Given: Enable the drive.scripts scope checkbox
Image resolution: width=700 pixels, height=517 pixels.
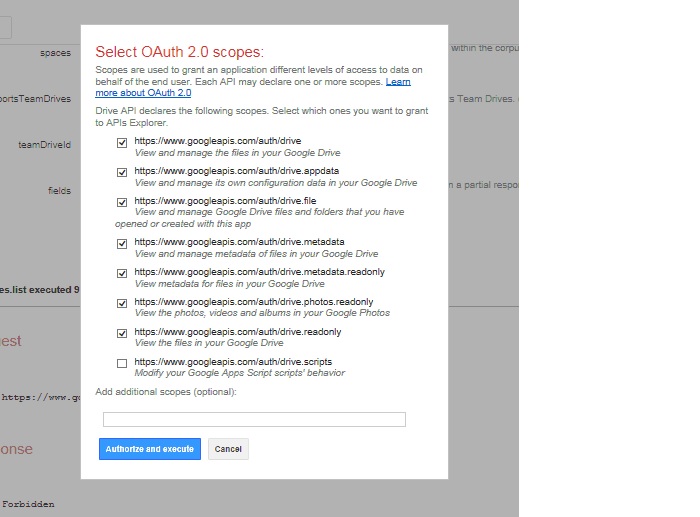Looking at the screenshot, I should click(x=122, y=363).
